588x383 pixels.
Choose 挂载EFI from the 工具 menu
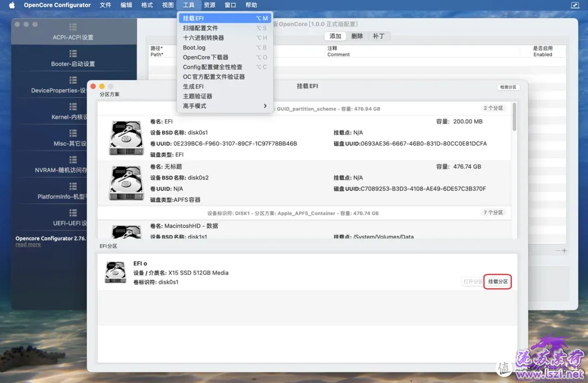click(x=225, y=18)
